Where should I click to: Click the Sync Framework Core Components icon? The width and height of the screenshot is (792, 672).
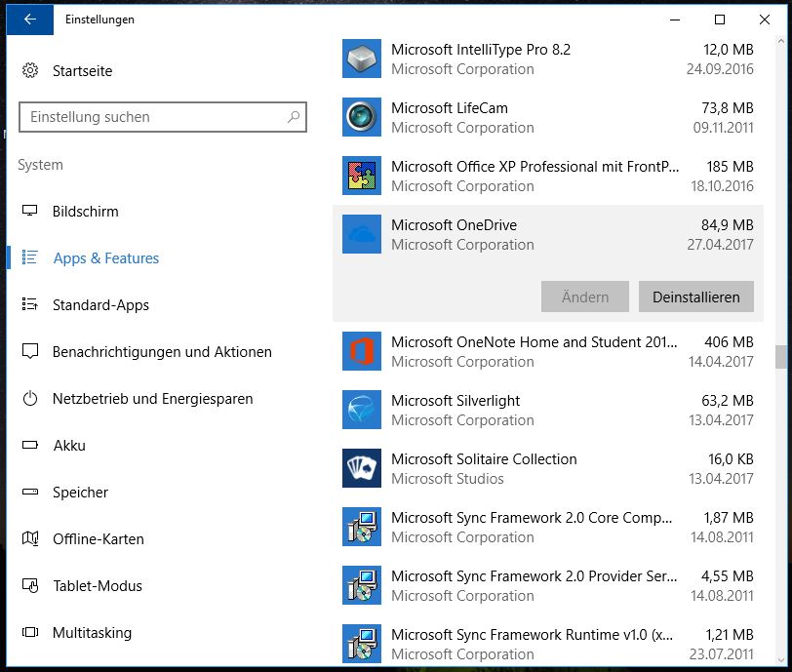(362, 528)
